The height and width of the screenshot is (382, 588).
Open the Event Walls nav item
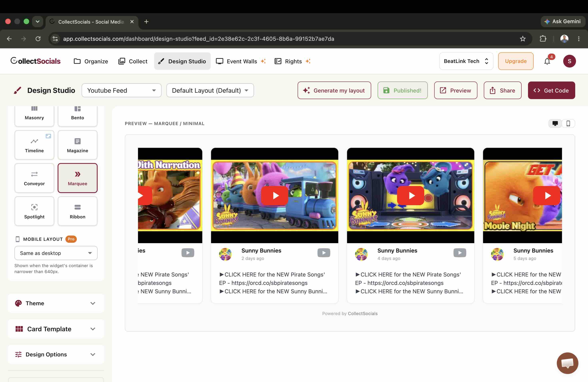tap(241, 61)
